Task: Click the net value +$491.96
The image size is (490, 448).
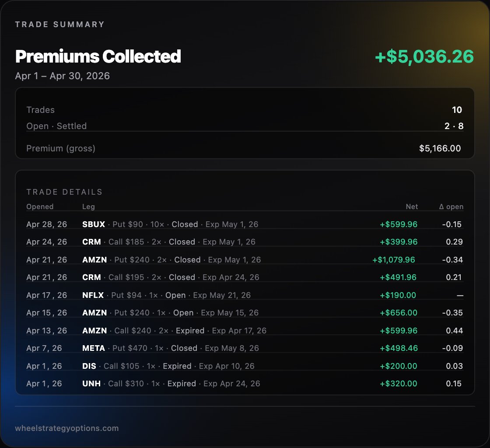Action: click(398, 277)
